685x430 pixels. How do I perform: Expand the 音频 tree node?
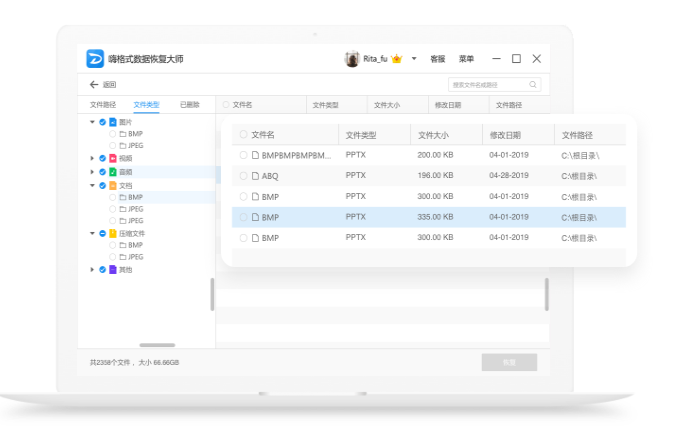tap(92, 172)
